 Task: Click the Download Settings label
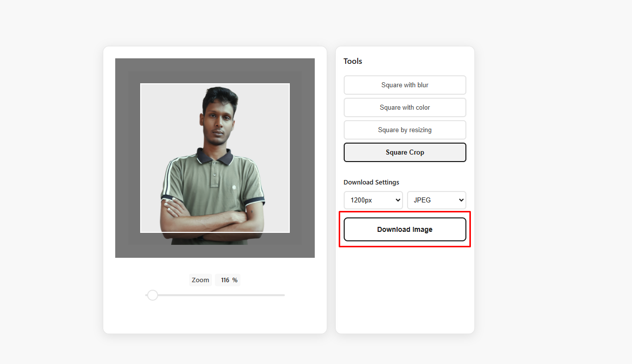(x=371, y=182)
